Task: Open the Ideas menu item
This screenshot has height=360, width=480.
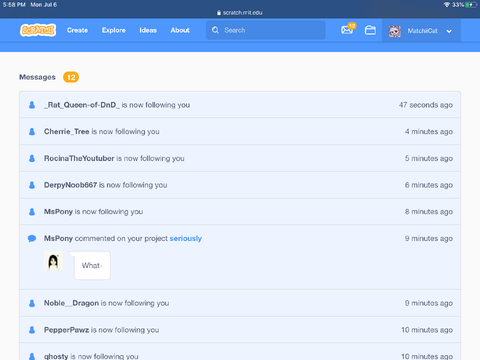Action: click(148, 30)
